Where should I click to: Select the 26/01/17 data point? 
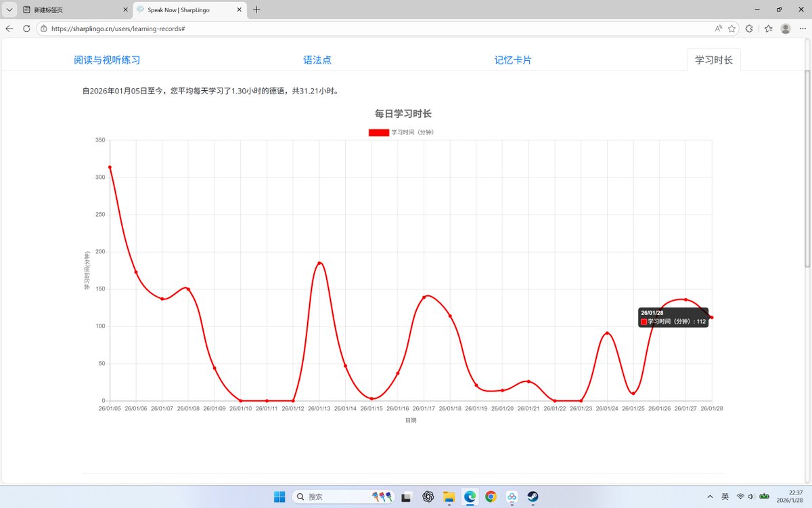coord(424,297)
